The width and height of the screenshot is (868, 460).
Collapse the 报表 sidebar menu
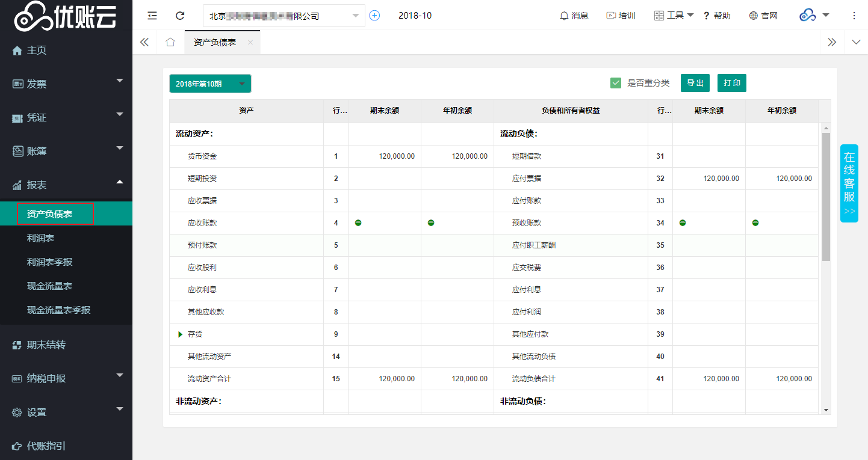[66, 185]
